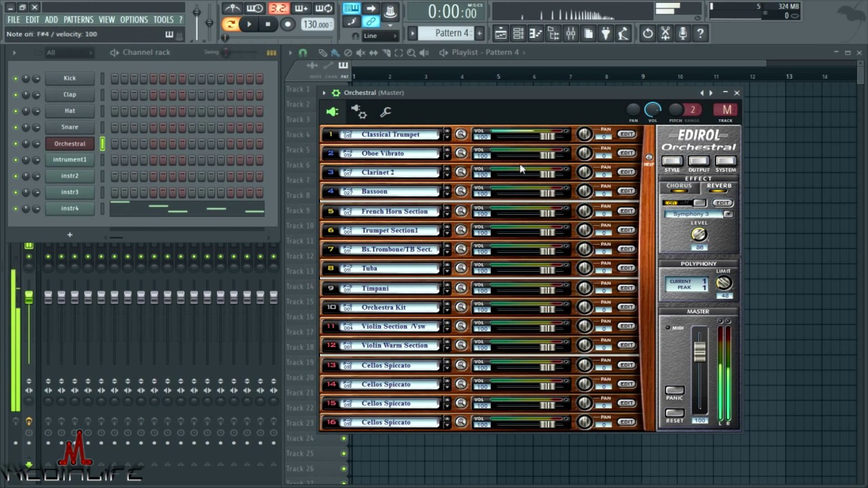Viewport: 868px width, 488px height.
Task: Open the Symphony 3 reverb type dropdown
Action: 698,214
